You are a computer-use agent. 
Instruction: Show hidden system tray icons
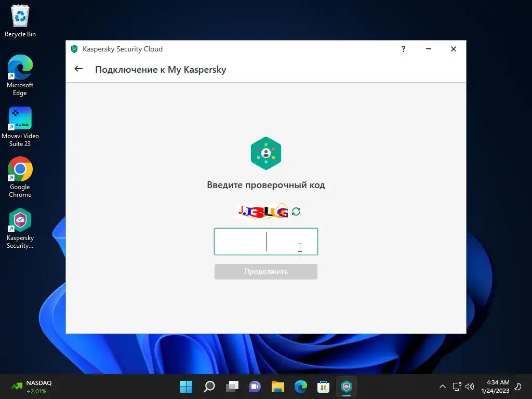pos(443,387)
